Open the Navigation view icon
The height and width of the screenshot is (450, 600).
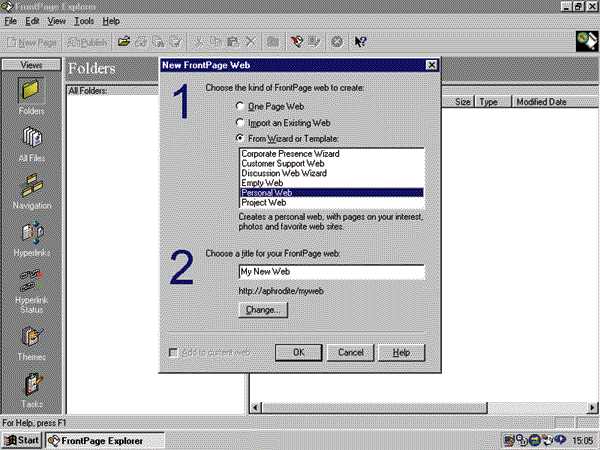30,190
